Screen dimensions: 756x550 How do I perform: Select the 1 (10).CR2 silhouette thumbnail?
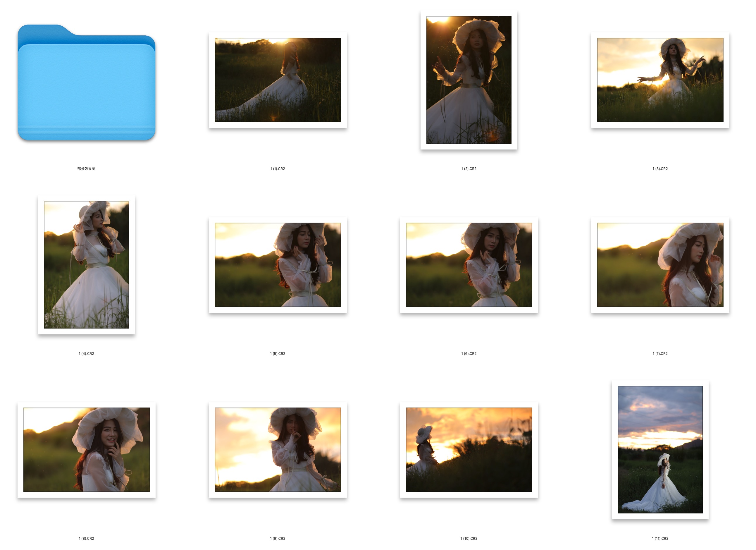coord(469,449)
